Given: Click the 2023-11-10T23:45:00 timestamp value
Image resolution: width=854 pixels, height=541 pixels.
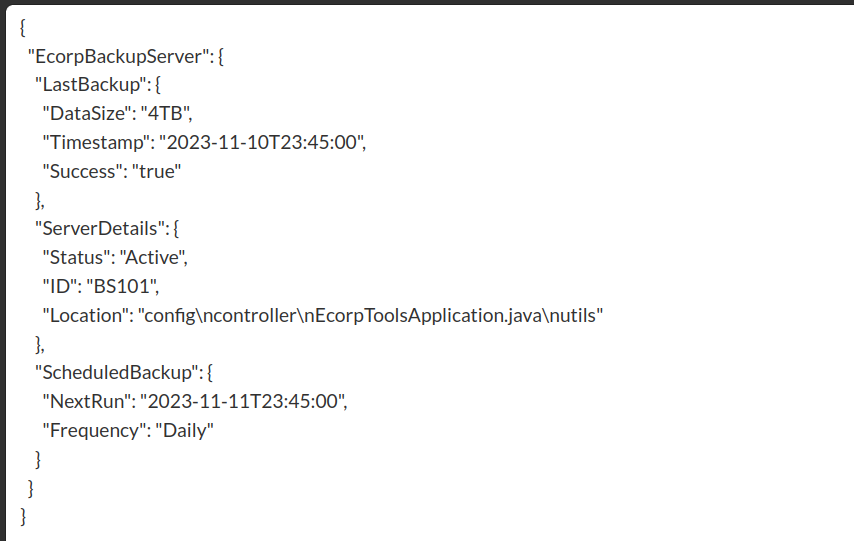Looking at the screenshot, I should (260, 142).
